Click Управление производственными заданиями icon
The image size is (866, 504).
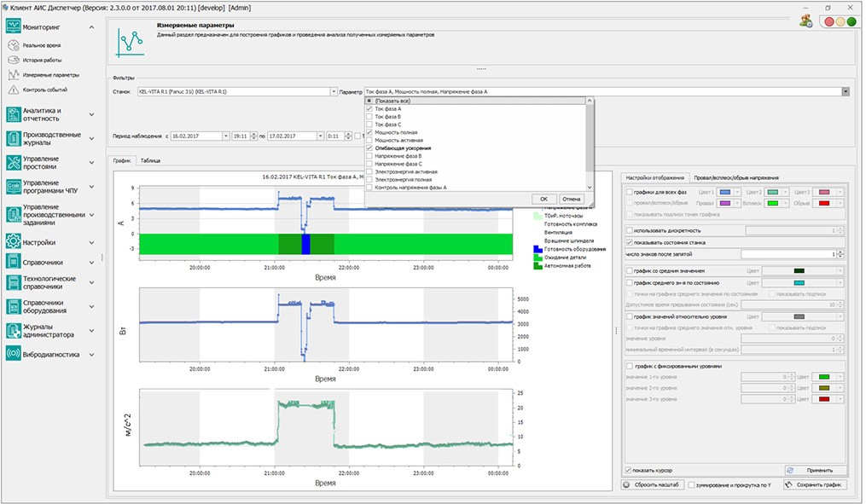14,215
